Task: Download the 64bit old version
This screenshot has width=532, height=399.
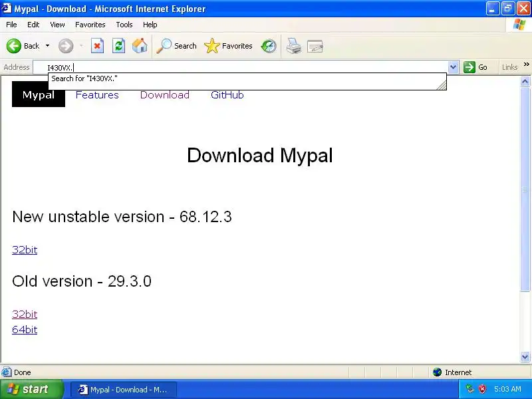Action: coord(25,329)
